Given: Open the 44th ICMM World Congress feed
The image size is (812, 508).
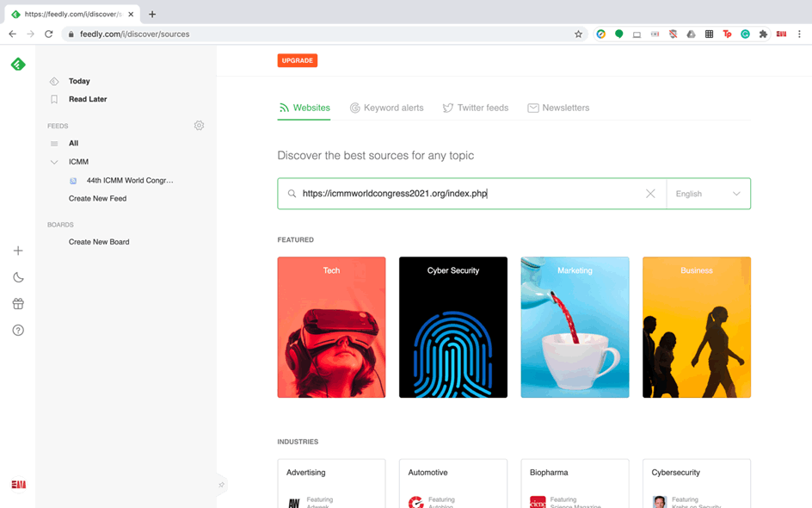Looking at the screenshot, I should coord(130,181).
